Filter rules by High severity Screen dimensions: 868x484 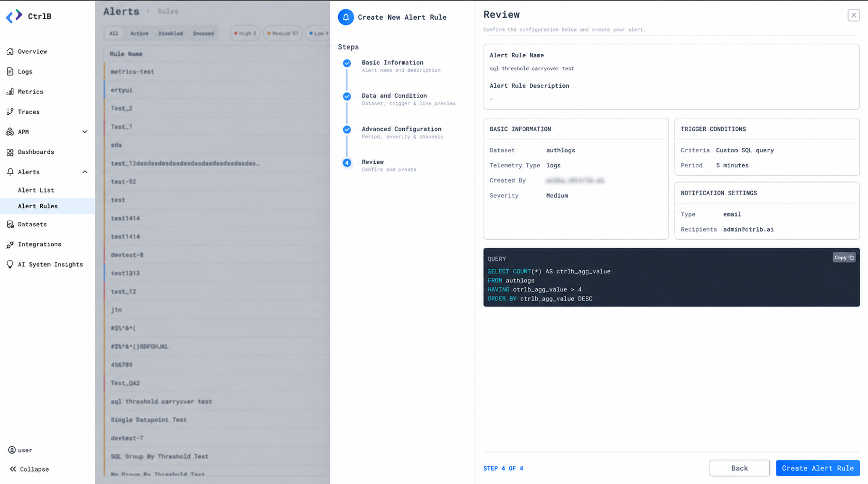[x=245, y=33]
